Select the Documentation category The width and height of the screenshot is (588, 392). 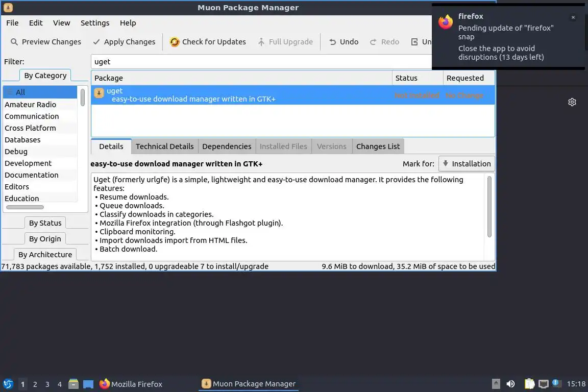point(40,175)
